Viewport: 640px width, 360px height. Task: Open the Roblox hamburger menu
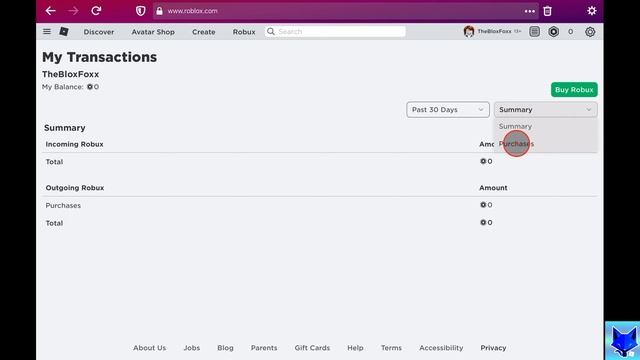[47, 31]
